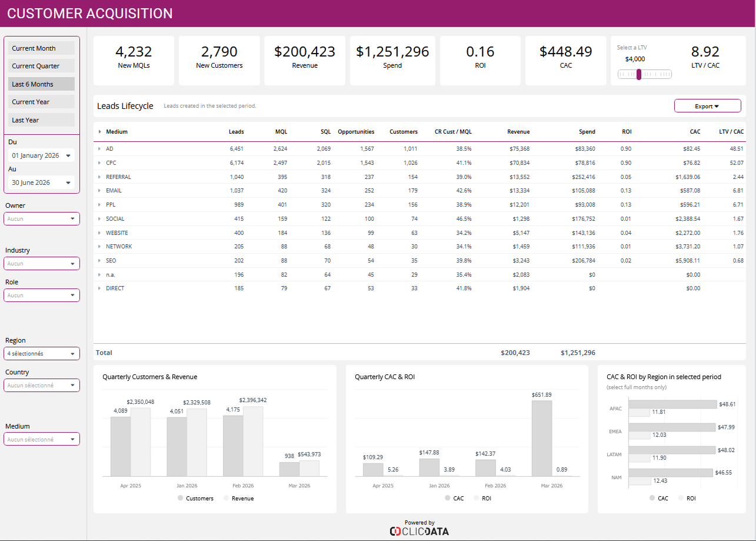Select the Current Month period

(x=41, y=48)
